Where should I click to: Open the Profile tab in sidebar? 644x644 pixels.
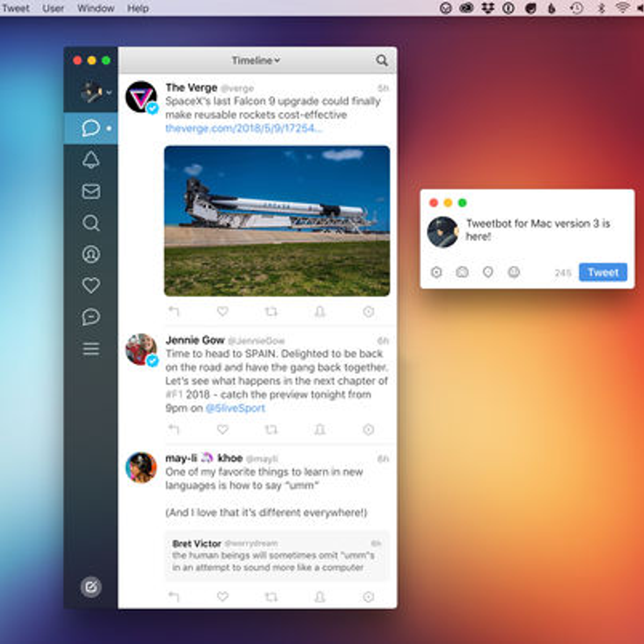[91, 254]
